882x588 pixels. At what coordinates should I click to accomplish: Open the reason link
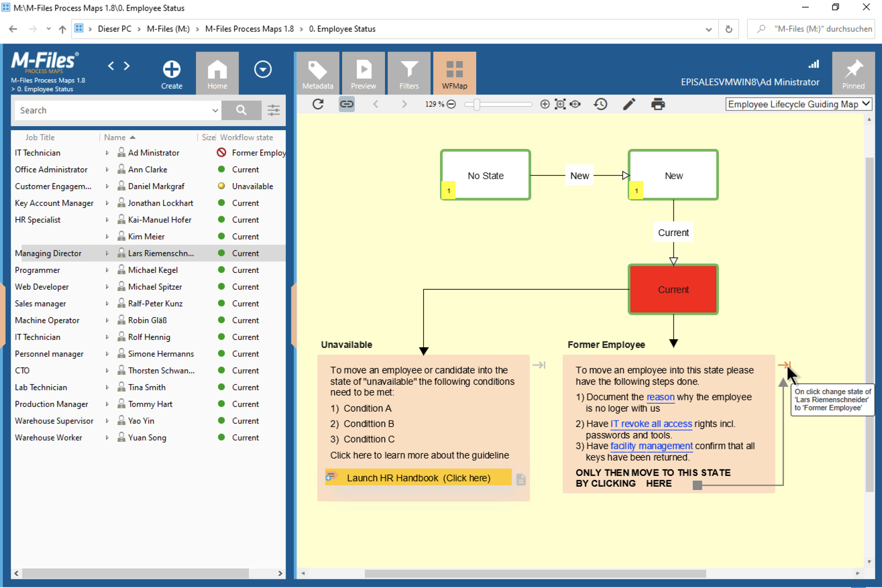click(x=661, y=398)
